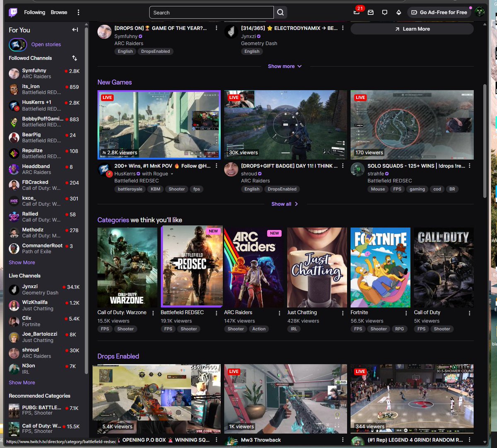This screenshot has width=497, height=448.
Task: Select N3on in Live Channels
Action: [x=44, y=368]
